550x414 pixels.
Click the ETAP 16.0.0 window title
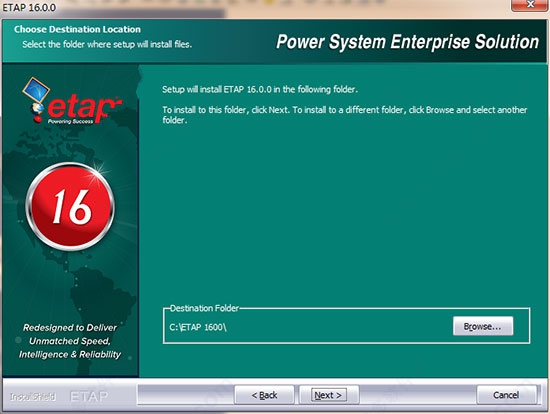tap(29, 7)
